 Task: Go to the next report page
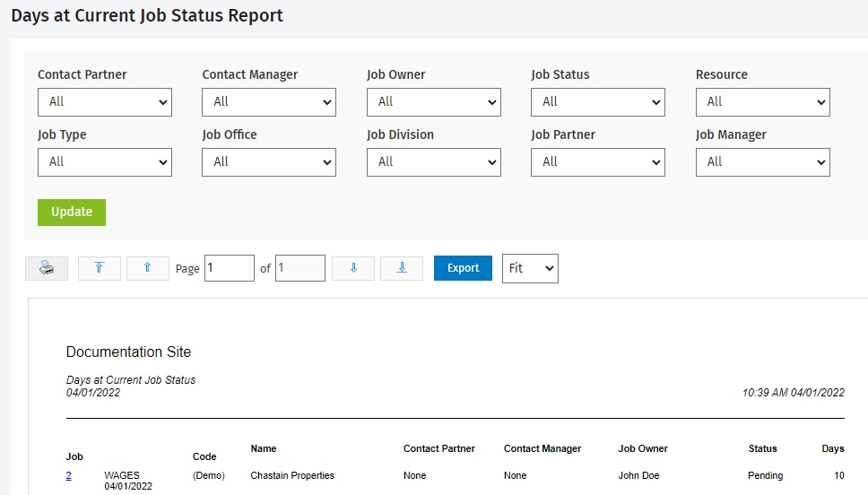(353, 268)
